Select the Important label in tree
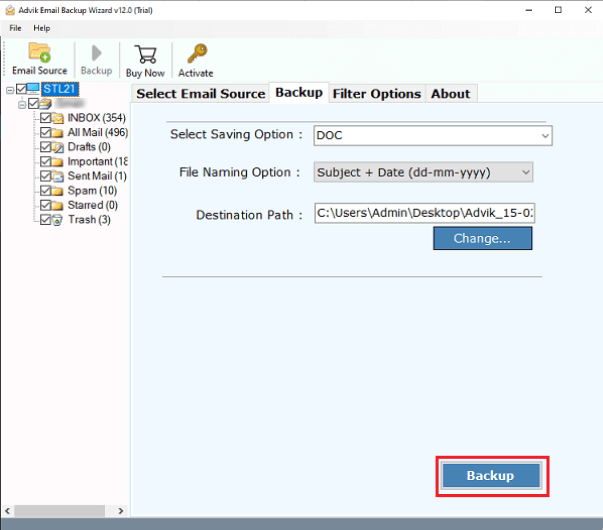The image size is (603, 530). click(x=98, y=162)
